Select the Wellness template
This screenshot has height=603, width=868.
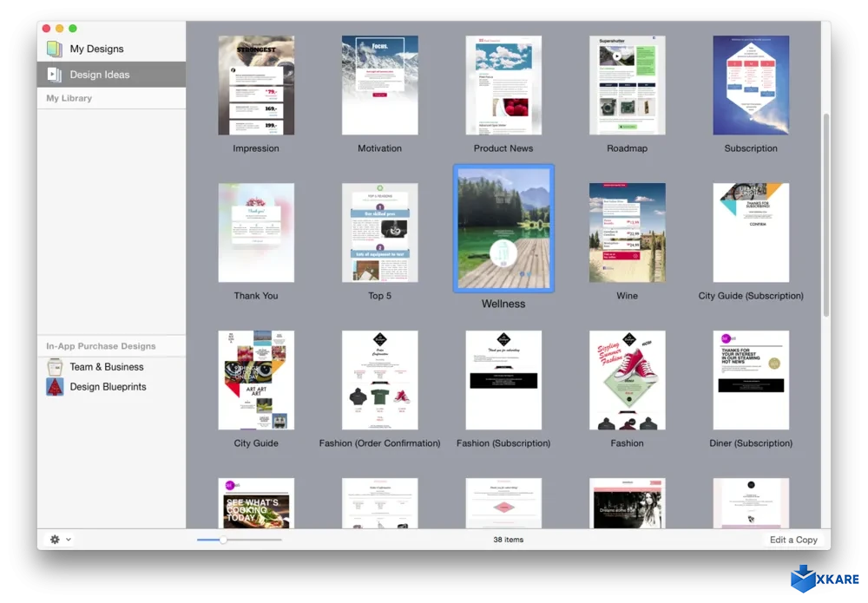503,228
